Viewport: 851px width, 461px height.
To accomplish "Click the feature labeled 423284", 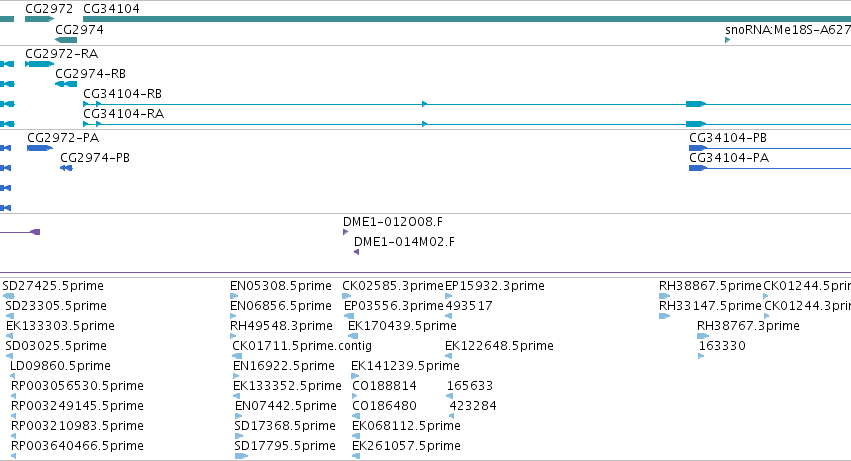I will [473, 406].
